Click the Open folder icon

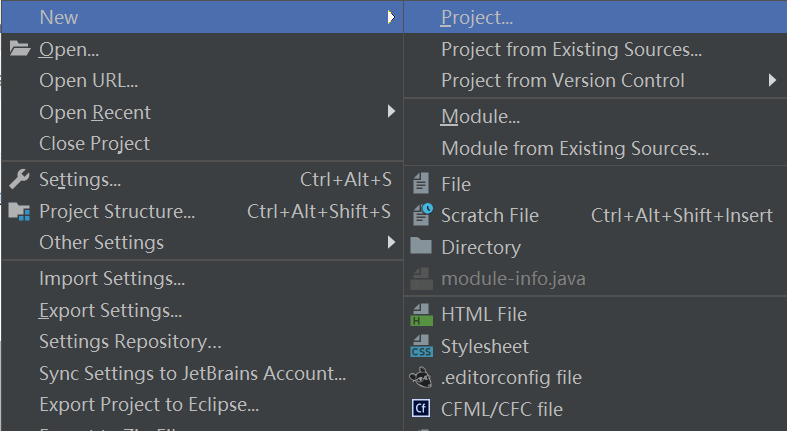20,49
